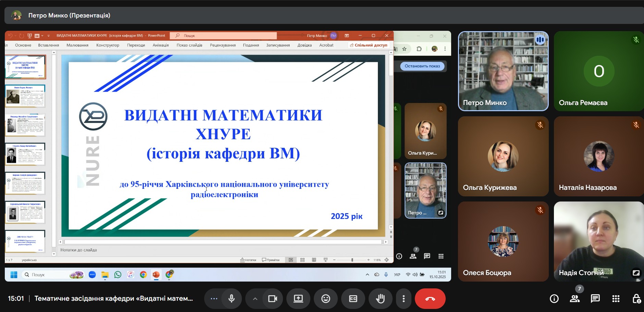
Task: Select the Лекін Борис slide thumbnail
Action: point(25,96)
